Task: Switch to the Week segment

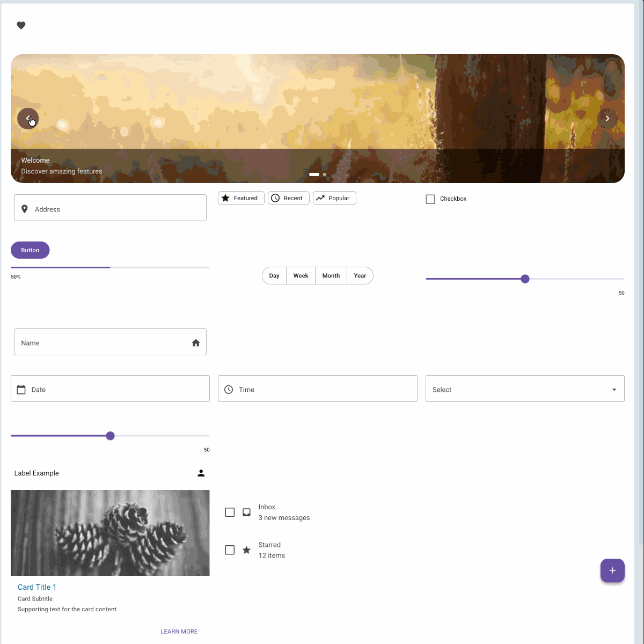Action: pos(301,276)
